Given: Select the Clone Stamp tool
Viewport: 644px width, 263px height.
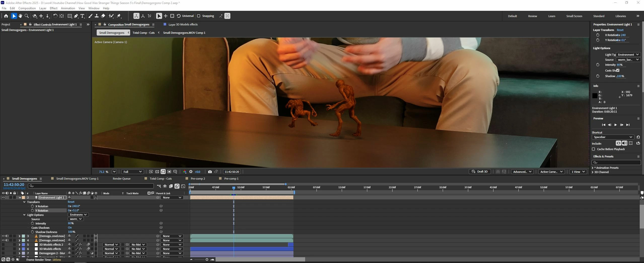Looking at the screenshot, I should pos(97,16).
